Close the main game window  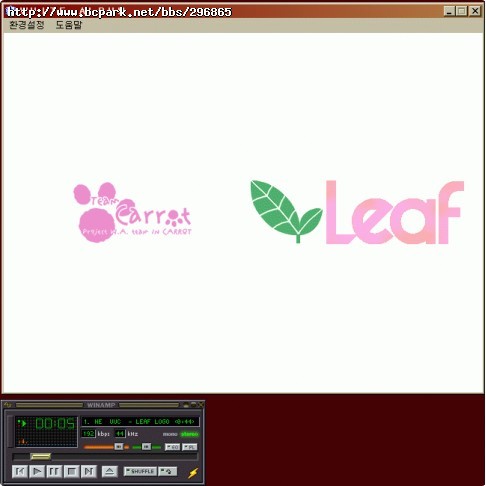click(475, 11)
